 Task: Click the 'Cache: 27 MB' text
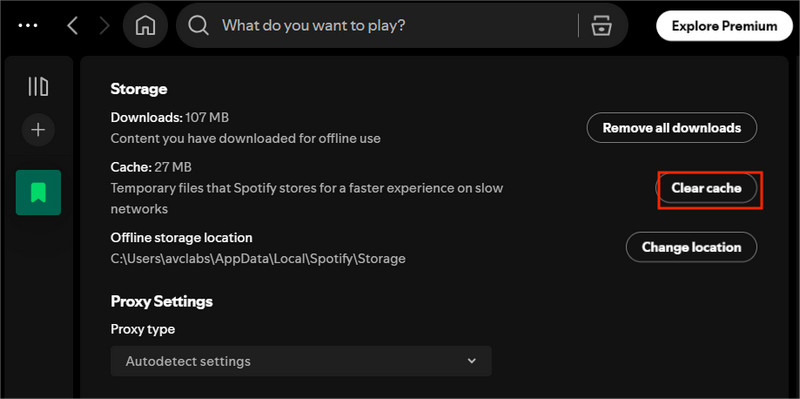point(151,167)
